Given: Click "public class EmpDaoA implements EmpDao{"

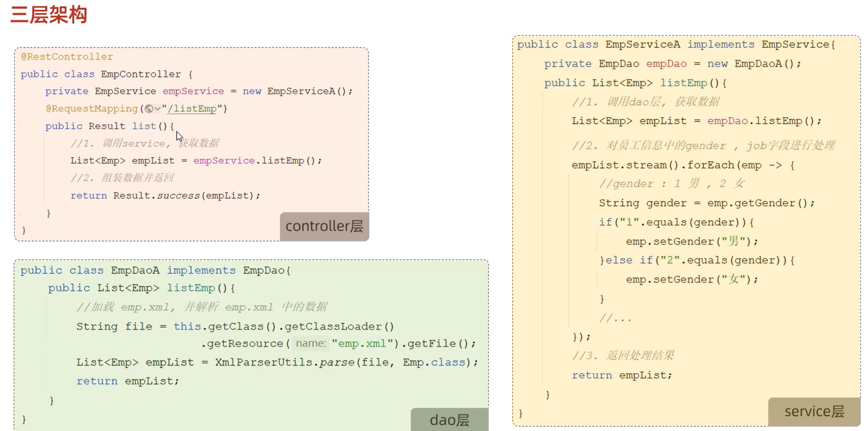Looking at the screenshot, I should (155, 270).
